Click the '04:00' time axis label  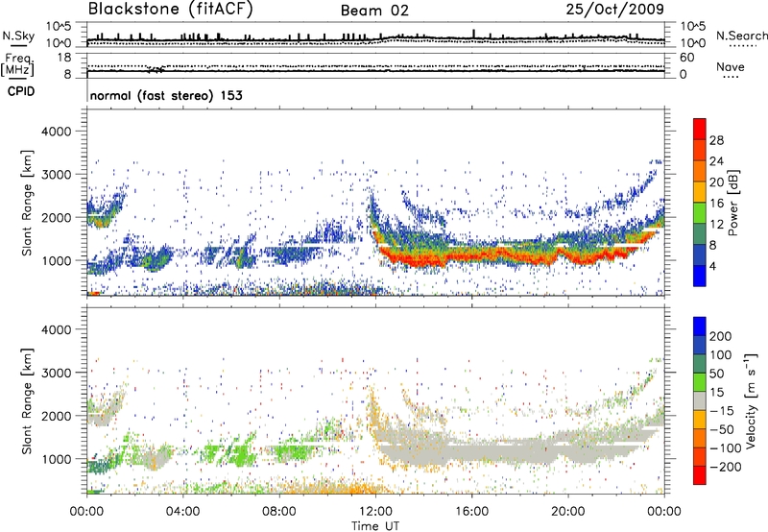(x=182, y=512)
